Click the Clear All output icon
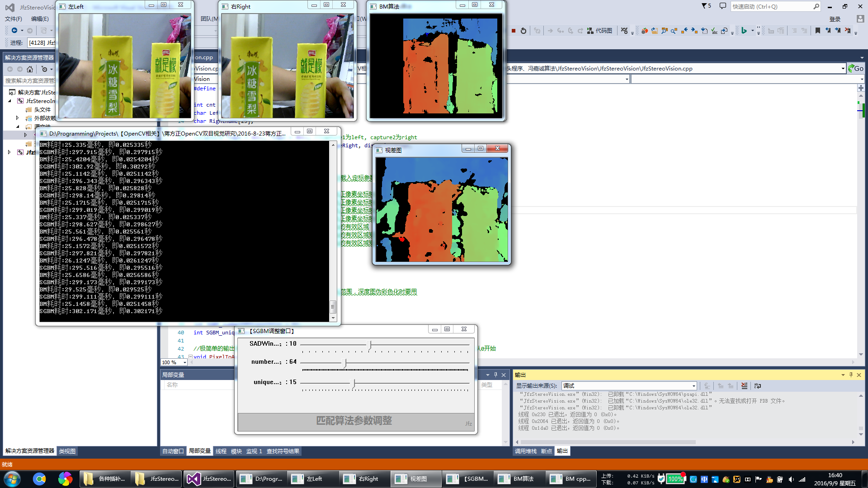Screen dimensions: 868x488 pyautogui.click(x=744, y=386)
